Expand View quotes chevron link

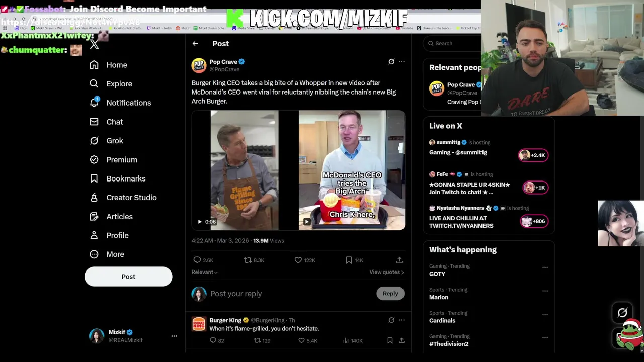coord(386,272)
